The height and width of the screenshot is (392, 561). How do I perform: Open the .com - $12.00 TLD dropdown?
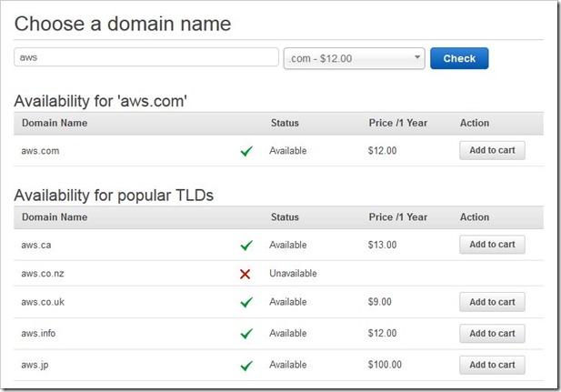pyautogui.click(x=354, y=58)
